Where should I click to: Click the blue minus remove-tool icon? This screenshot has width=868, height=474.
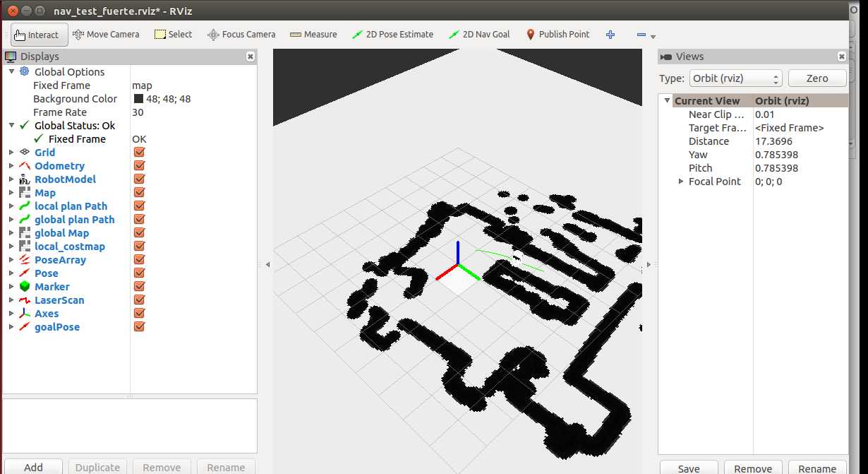641,34
